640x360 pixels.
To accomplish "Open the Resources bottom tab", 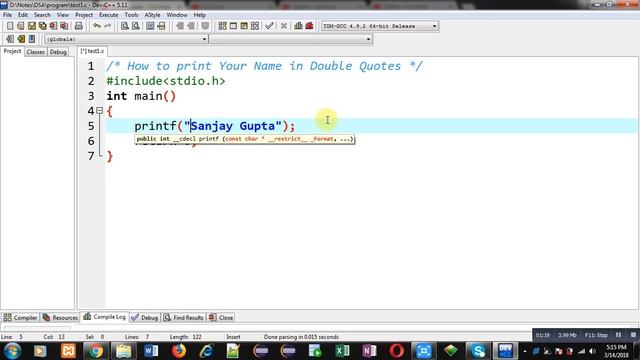I will (60, 317).
